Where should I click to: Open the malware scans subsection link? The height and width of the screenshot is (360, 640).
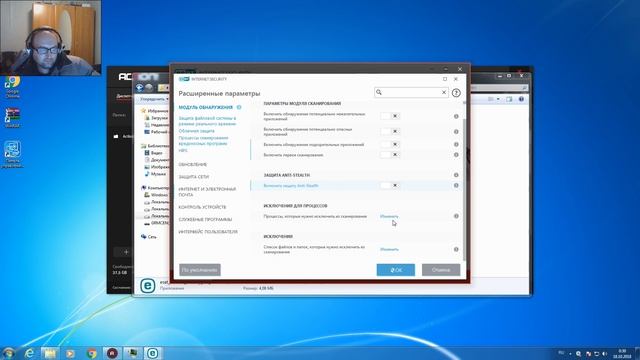click(203, 141)
